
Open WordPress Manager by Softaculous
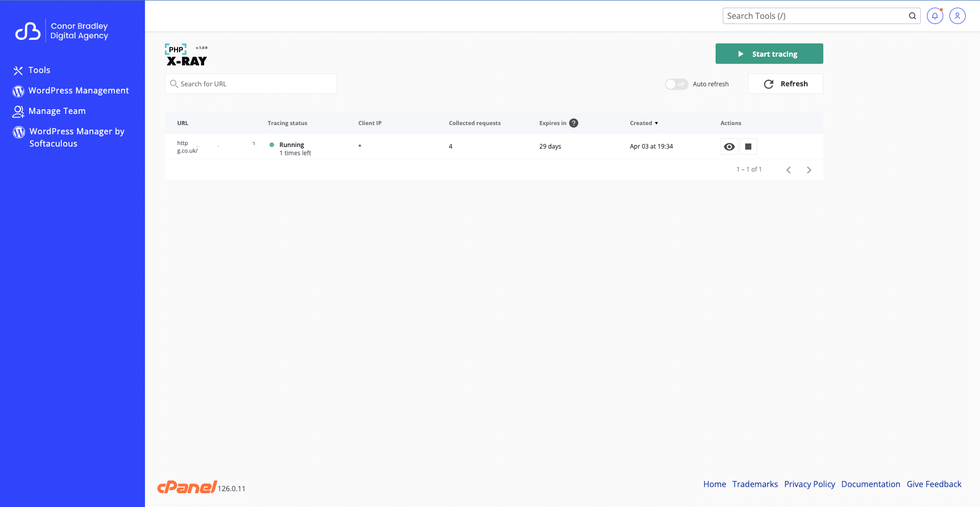(68, 137)
